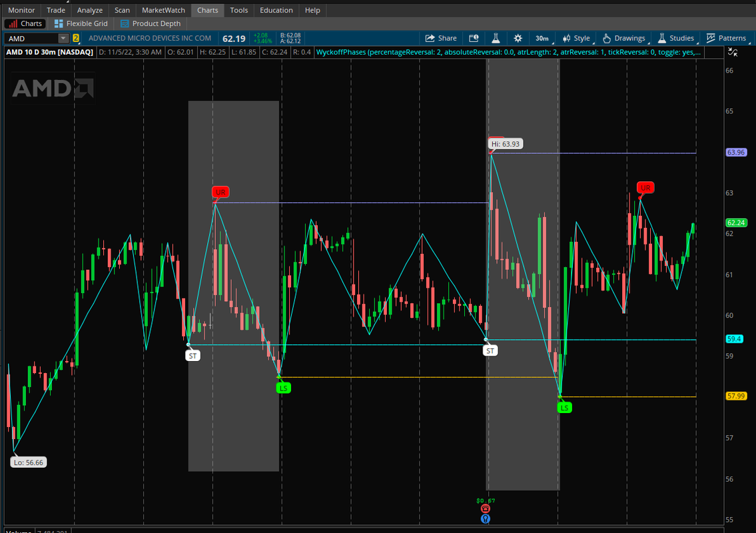Click the AMD symbol input field
This screenshot has height=533, width=756.
pos(33,39)
